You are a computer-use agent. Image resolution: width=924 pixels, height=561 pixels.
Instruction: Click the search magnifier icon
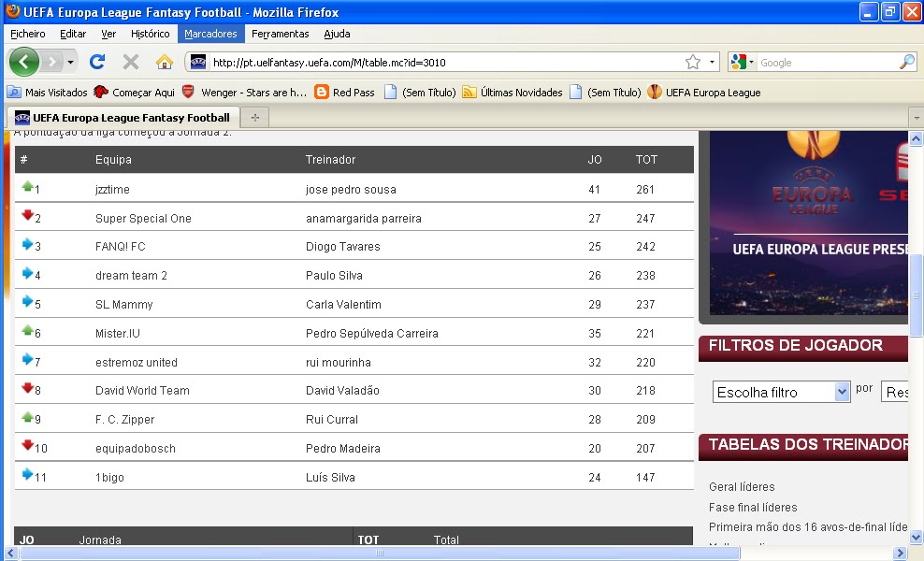[907, 62]
